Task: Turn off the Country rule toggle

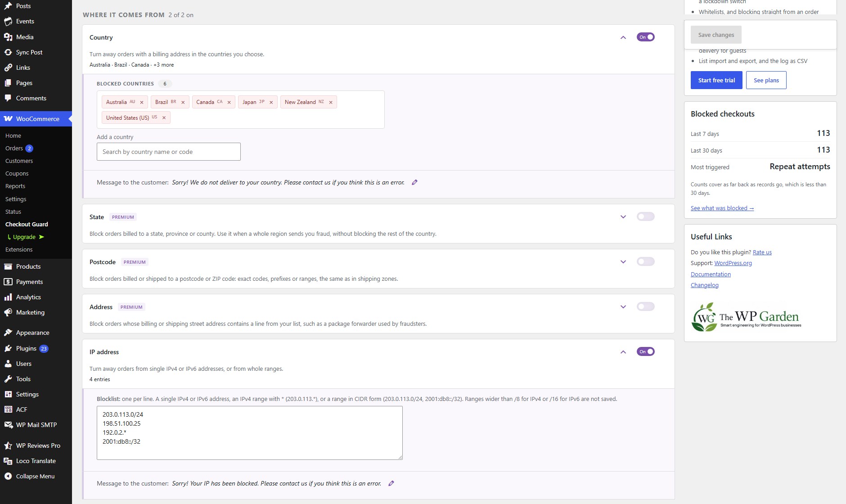Action: [x=646, y=37]
